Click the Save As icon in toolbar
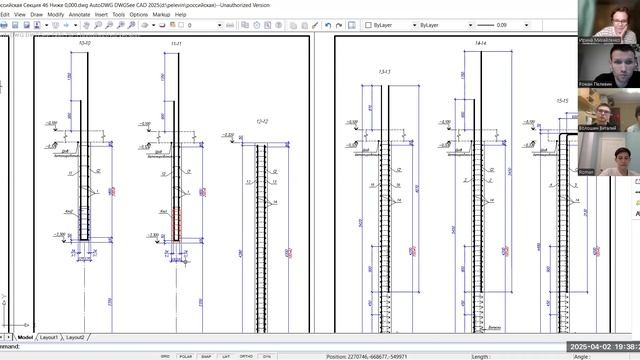The height and width of the screenshot is (360, 640). 27,25
